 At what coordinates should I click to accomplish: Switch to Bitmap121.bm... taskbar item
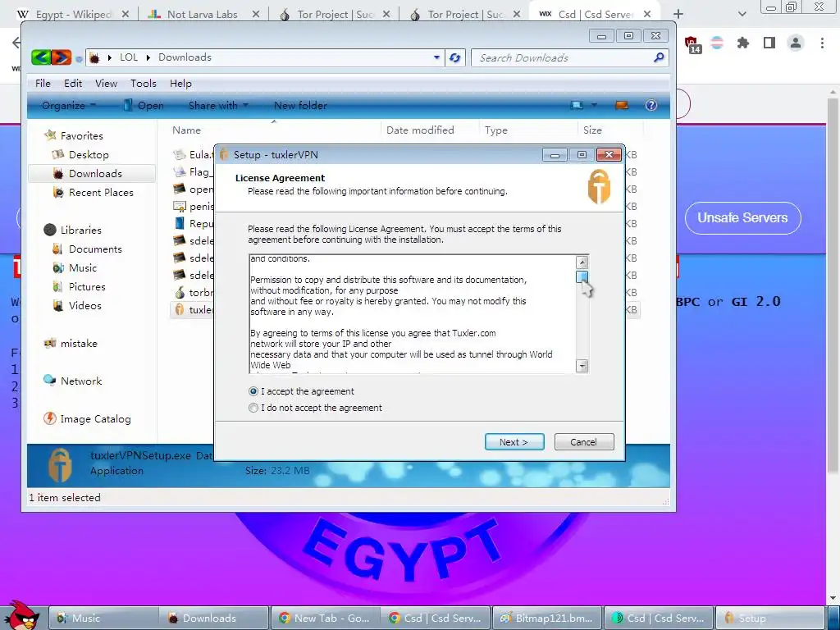coord(546,618)
